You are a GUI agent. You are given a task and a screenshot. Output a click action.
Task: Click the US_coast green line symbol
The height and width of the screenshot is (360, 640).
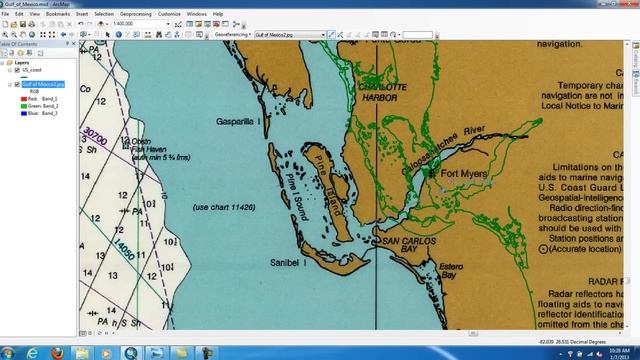[24, 77]
